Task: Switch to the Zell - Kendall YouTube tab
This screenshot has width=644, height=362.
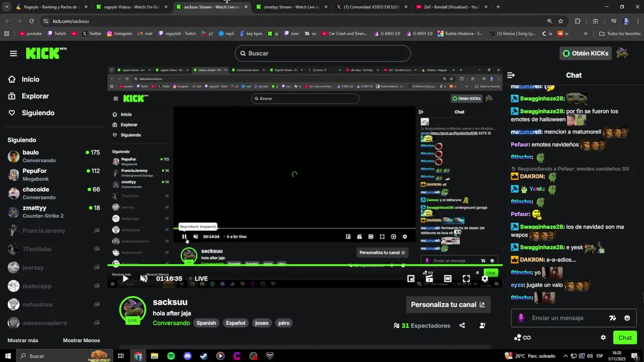Action: click(x=451, y=7)
